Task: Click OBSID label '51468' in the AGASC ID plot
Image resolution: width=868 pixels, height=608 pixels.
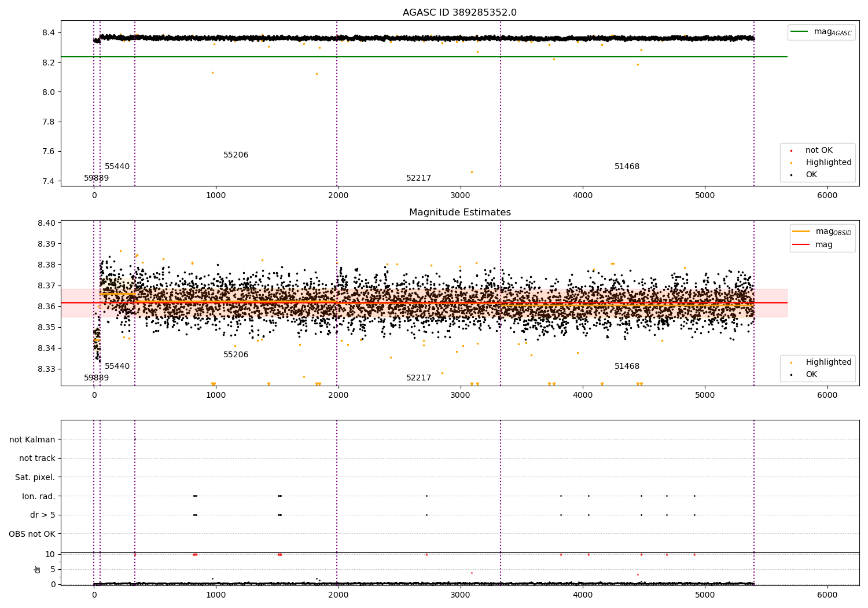Action: (627, 167)
